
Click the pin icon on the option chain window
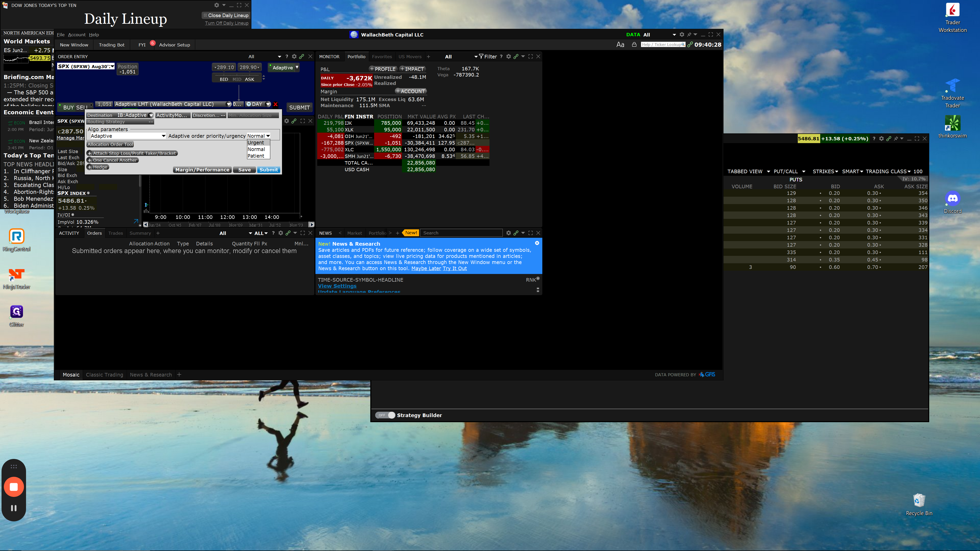[896, 139]
